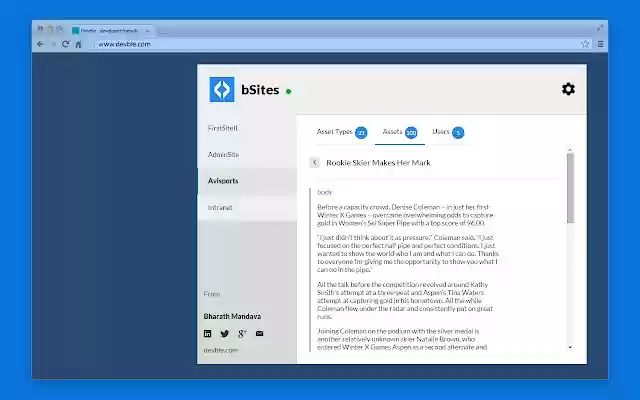
Task: Click paragraph starting 'Joining Coleman on the podium'
Action: 402,339
